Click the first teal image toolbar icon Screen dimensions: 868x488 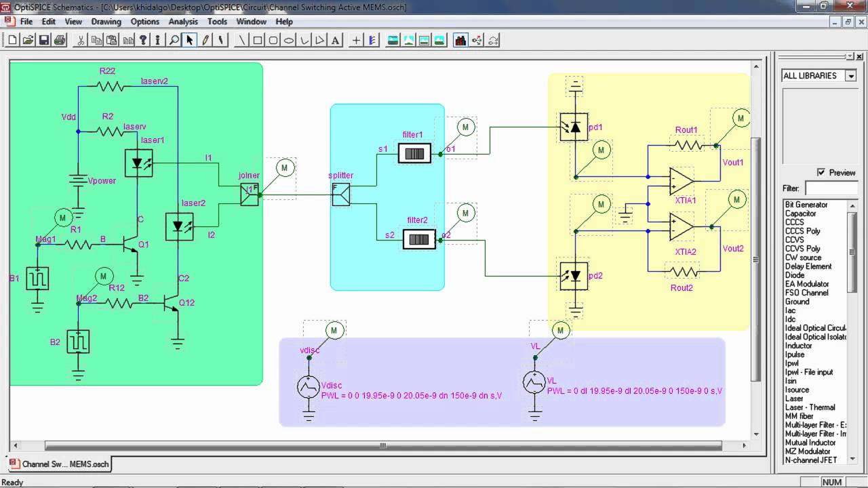click(x=393, y=40)
